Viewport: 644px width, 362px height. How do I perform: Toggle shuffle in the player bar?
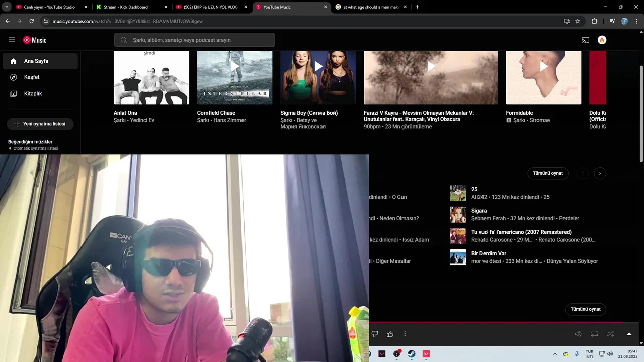coord(610,334)
